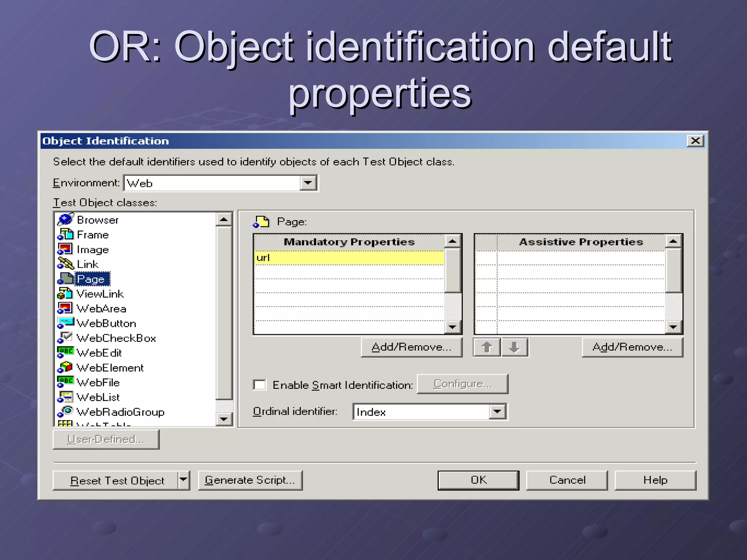
Task: Select Page in Test Object classes
Action: point(92,279)
